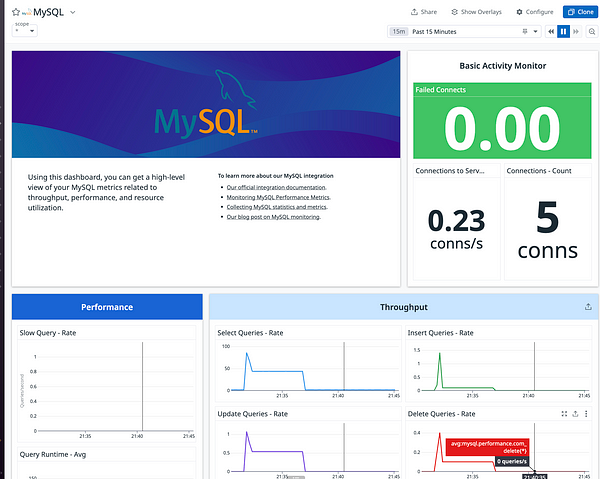This screenshot has width=600, height=479.
Task: Open the Delete Queries widget more options menu
Action: point(588,413)
